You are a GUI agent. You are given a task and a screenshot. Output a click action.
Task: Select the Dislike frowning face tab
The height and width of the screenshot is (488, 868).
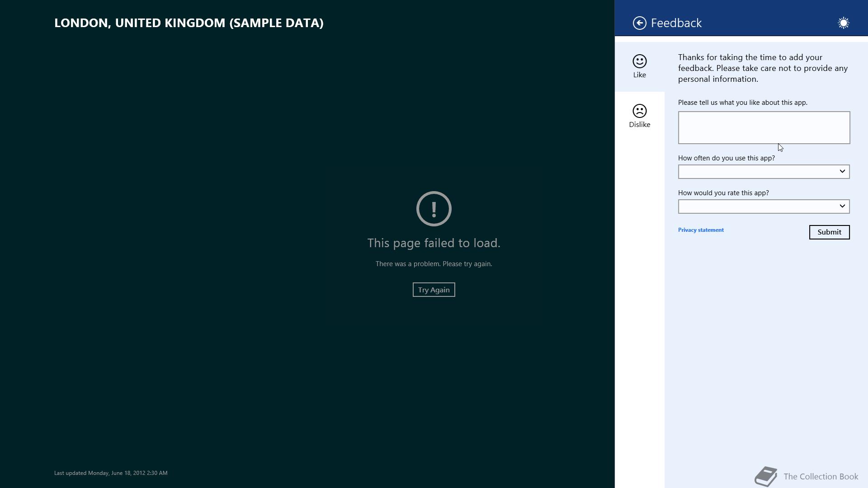point(639,117)
